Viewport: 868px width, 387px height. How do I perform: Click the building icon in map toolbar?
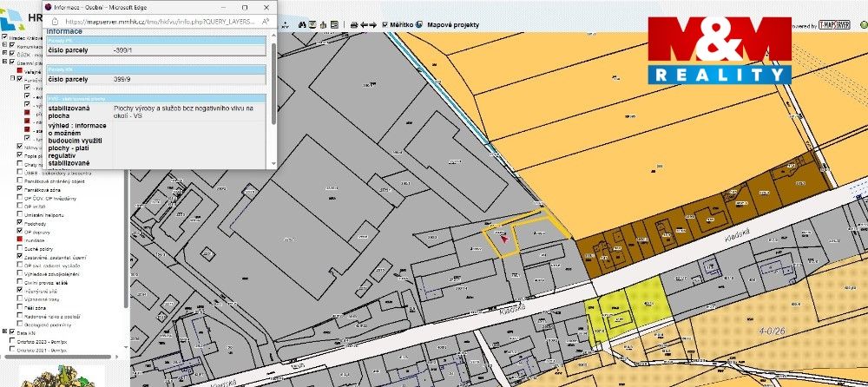tap(323, 25)
